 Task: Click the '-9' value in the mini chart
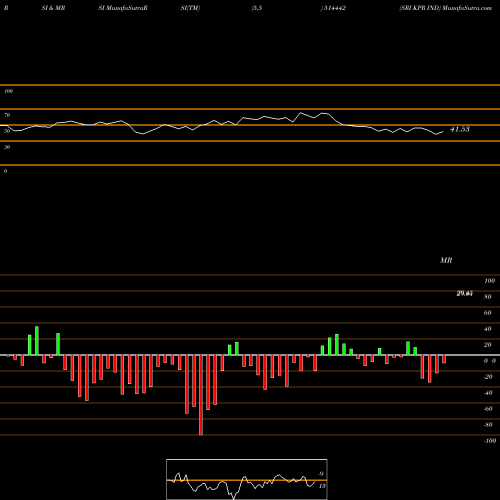pyautogui.click(x=320, y=474)
